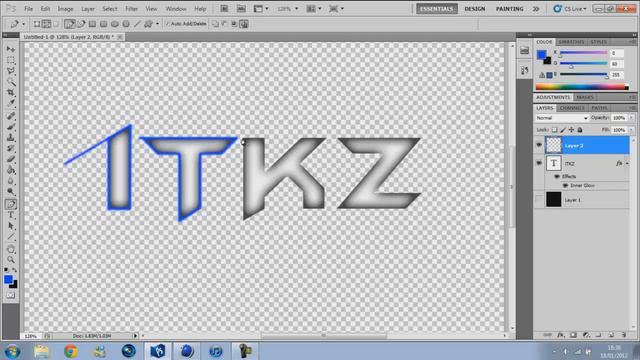Select the Pen tool in toolbox

[11, 204]
